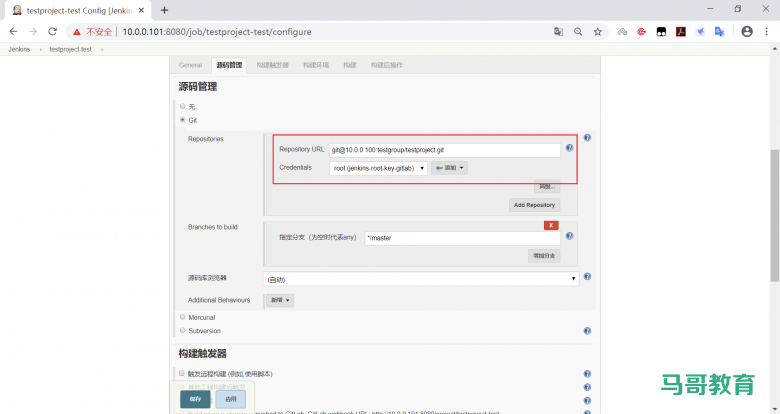Click the Add Repository button
Screen dimensions: 780x414
534,205
